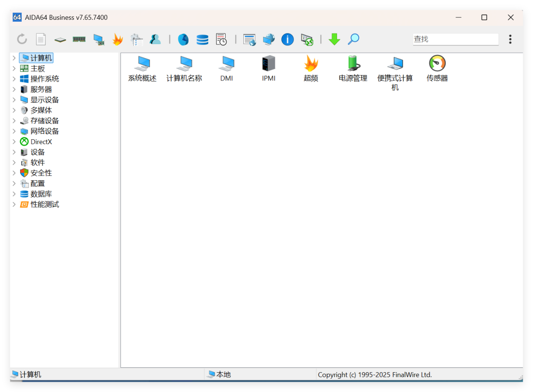Click 本地 in the status bar

point(224,375)
